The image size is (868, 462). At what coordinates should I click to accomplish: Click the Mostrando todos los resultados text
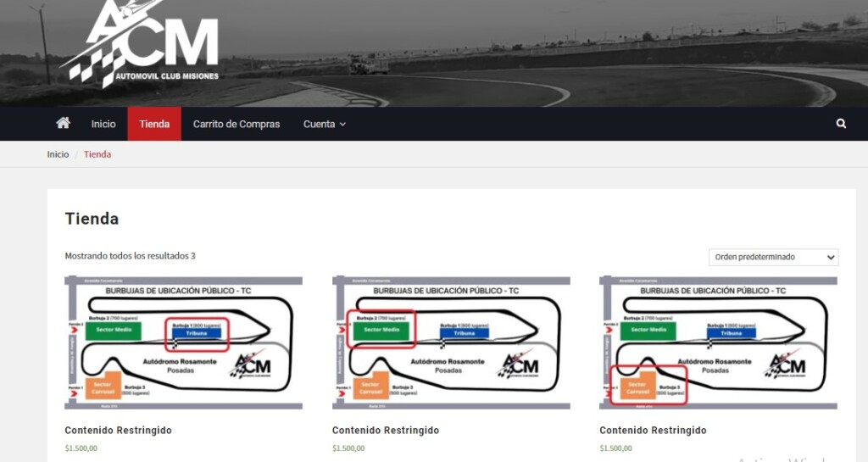(x=130, y=255)
